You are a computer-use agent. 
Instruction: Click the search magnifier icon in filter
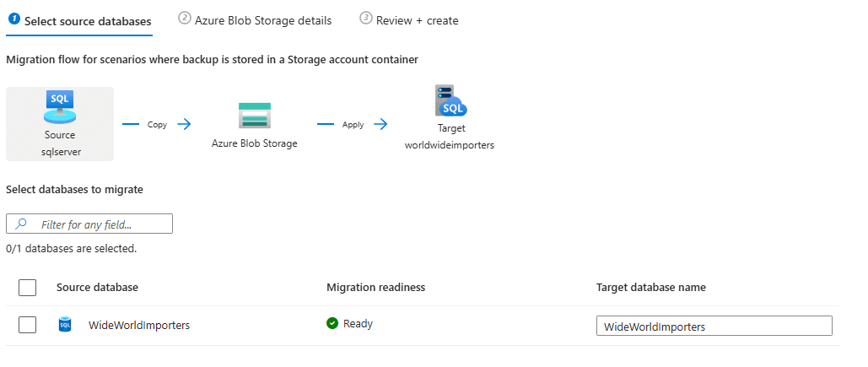click(x=22, y=224)
